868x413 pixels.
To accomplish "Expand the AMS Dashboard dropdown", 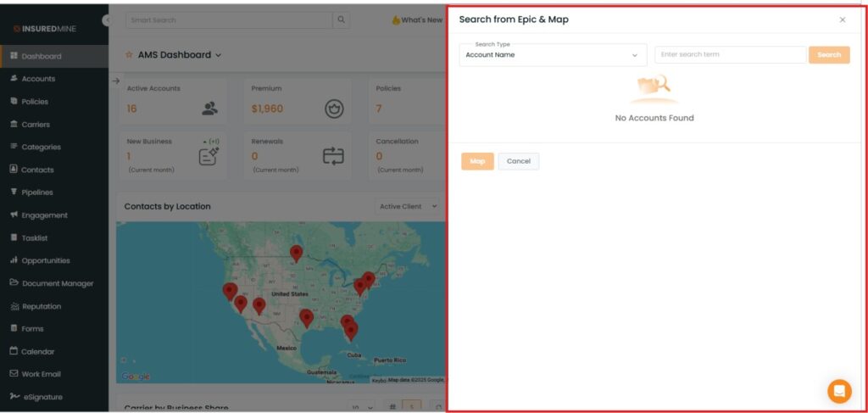I will pos(218,55).
